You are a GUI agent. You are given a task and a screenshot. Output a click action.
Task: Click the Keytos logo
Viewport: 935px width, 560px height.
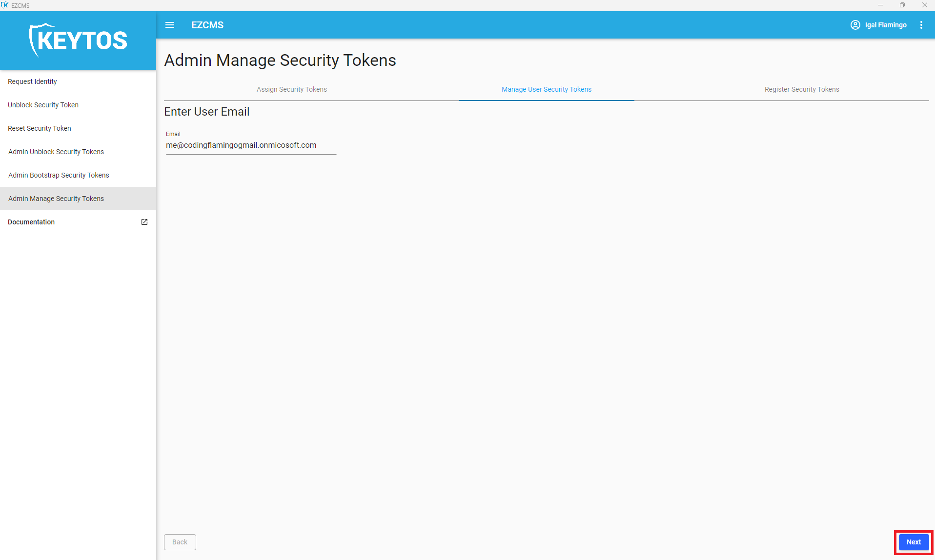pyautogui.click(x=78, y=40)
